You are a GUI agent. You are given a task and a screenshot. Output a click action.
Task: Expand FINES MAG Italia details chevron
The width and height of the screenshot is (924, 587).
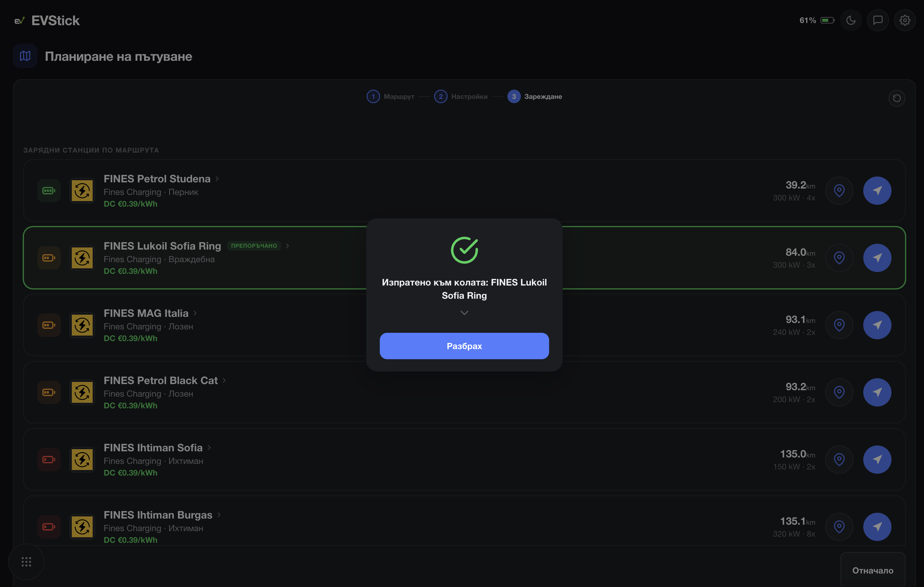[195, 313]
